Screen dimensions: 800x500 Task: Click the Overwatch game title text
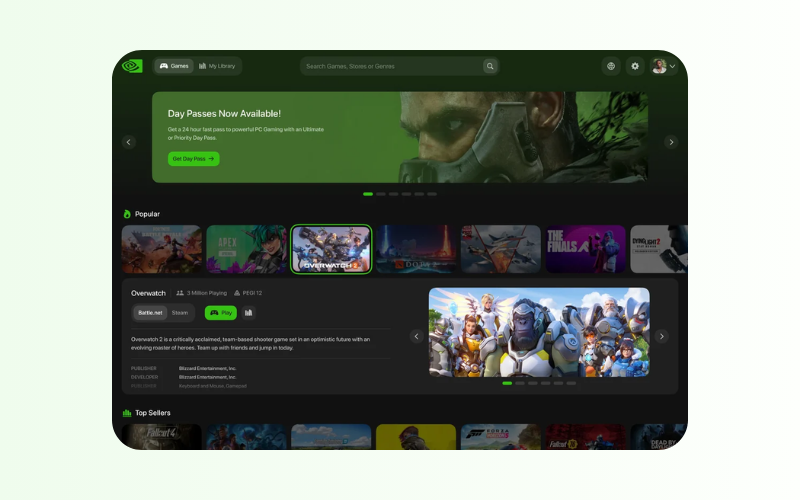[x=148, y=293]
